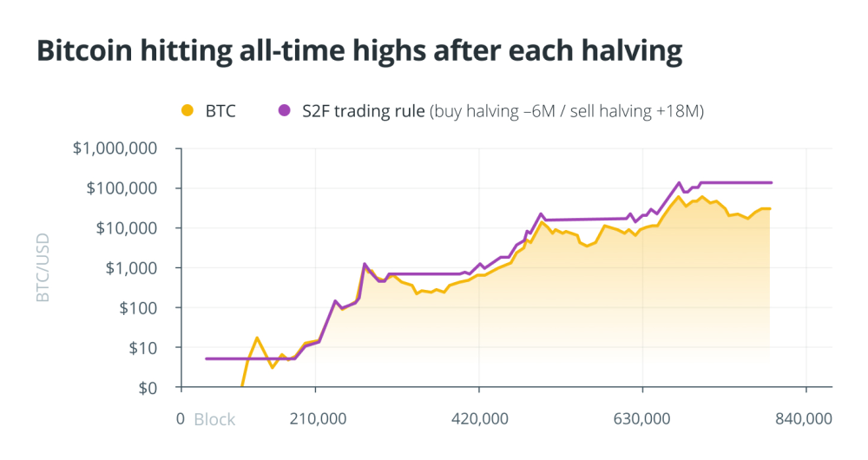The height and width of the screenshot is (460, 868).
Task: Click the $10 y-axis label
Action: click(x=139, y=348)
